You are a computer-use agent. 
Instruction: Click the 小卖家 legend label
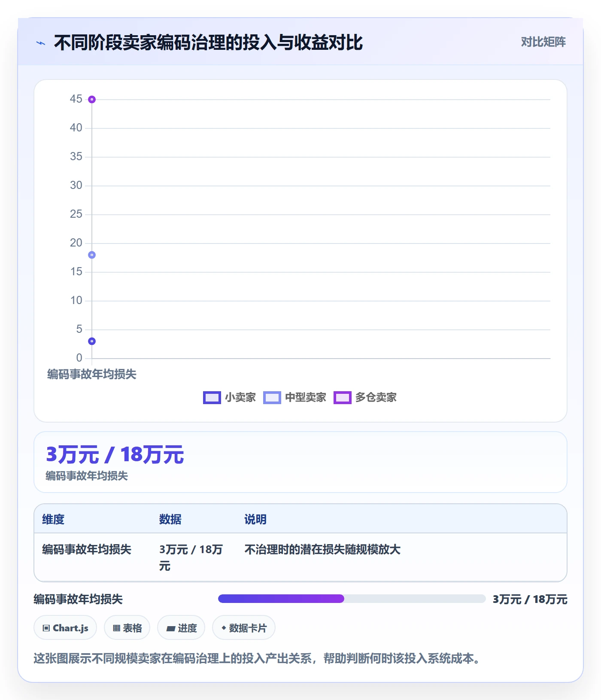pyautogui.click(x=240, y=398)
